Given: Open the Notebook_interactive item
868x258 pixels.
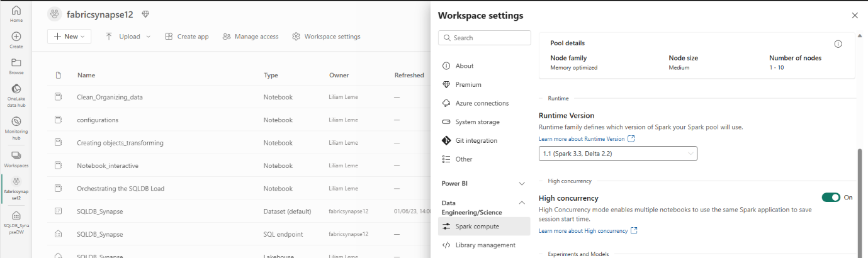Looking at the screenshot, I should pyautogui.click(x=108, y=165).
